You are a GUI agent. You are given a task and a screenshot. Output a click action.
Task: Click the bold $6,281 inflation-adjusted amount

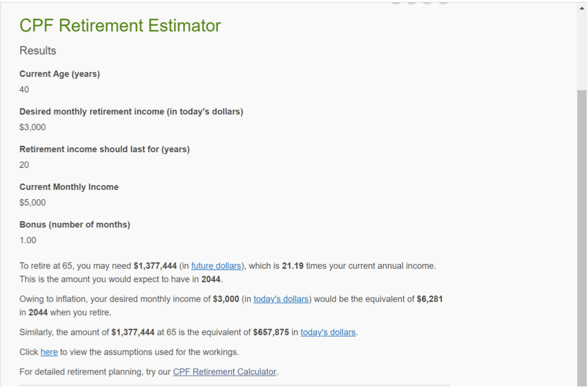tap(430, 299)
